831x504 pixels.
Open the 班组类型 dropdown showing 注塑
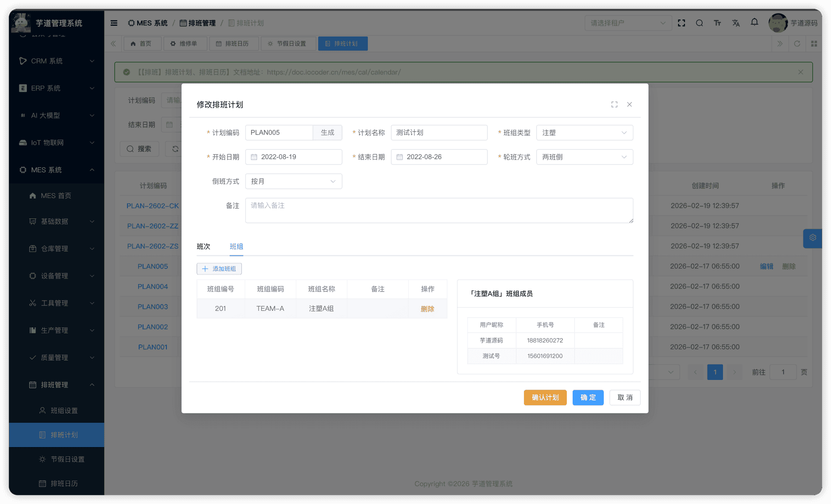(x=584, y=133)
